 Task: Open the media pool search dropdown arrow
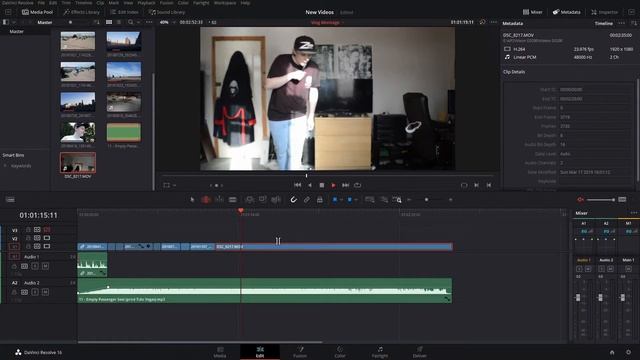138,22
